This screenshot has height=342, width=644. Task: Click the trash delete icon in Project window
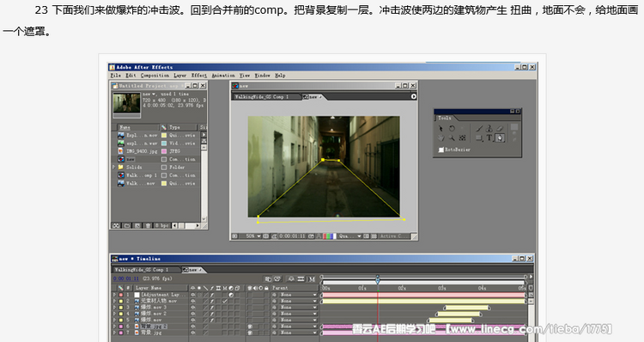(x=148, y=226)
